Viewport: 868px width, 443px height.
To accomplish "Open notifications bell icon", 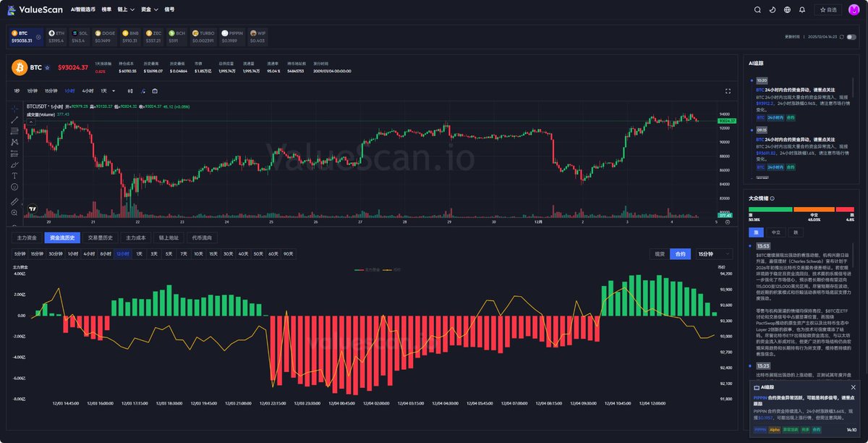I will tap(801, 9).
